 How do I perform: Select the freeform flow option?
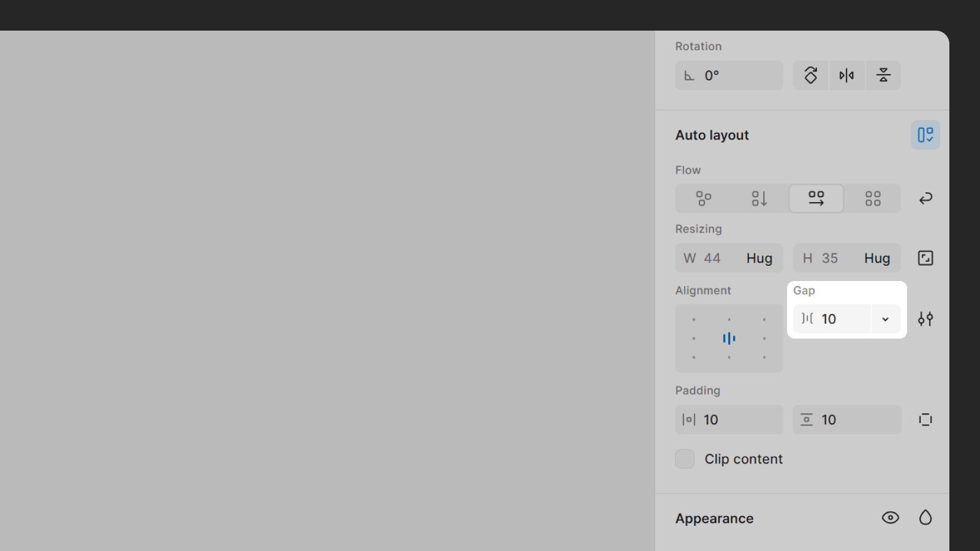[x=703, y=198]
